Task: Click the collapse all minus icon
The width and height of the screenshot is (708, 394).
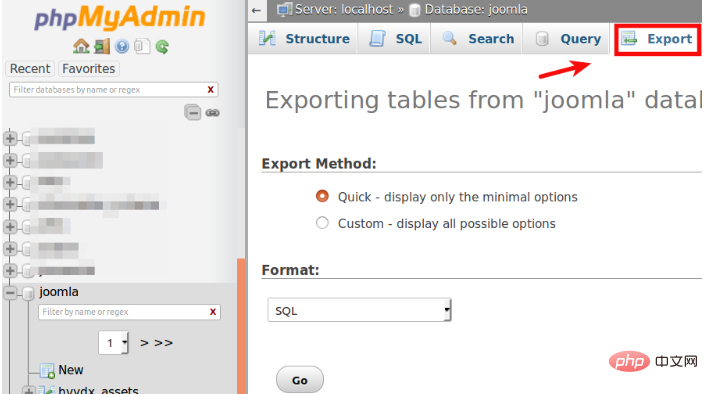Action: pyautogui.click(x=193, y=112)
